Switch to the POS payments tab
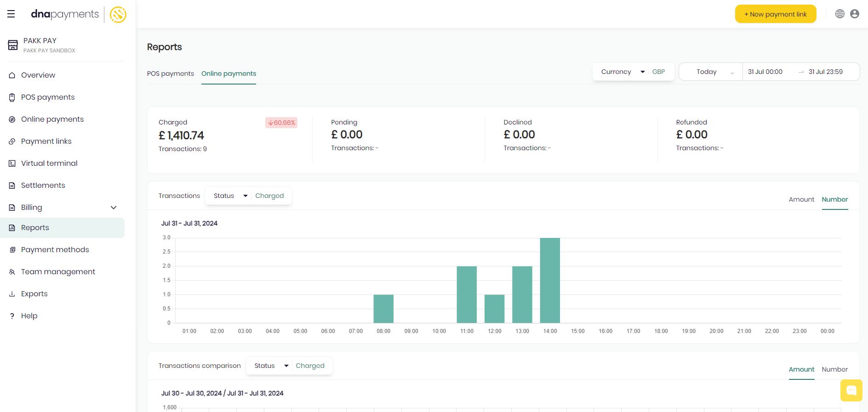868x412 pixels. [170, 73]
